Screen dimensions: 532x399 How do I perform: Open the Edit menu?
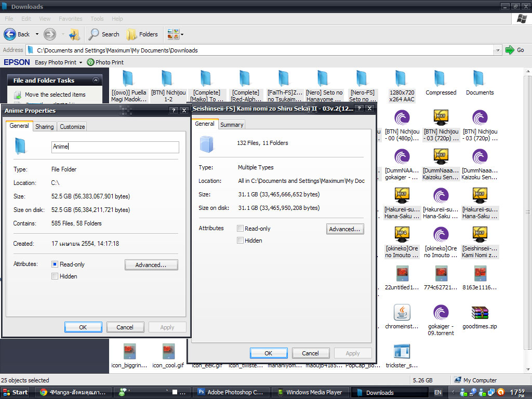point(26,19)
